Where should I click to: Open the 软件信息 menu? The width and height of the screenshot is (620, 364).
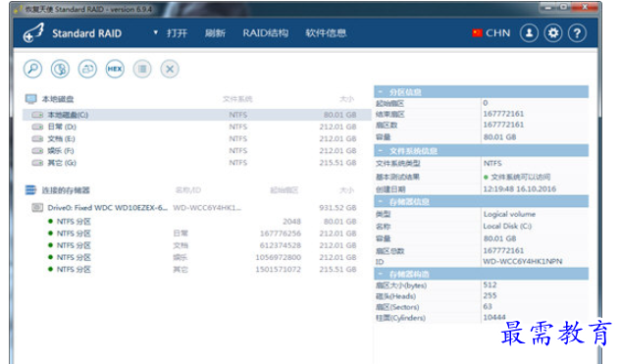[326, 32]
